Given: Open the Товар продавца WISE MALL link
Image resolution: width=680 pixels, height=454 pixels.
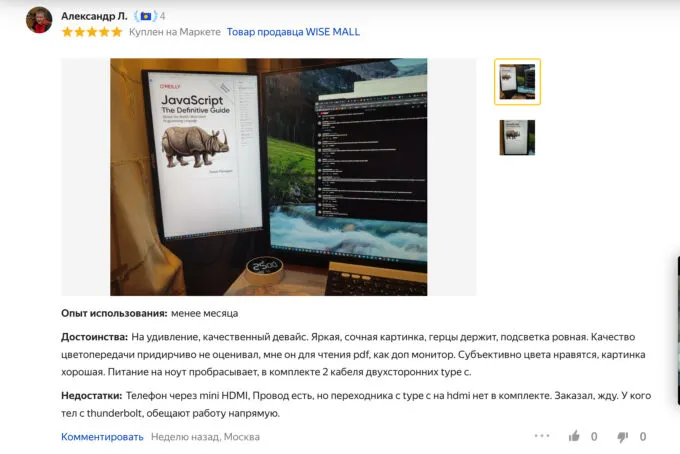Looking at the screenshot, I should click(x=293, y=32).
